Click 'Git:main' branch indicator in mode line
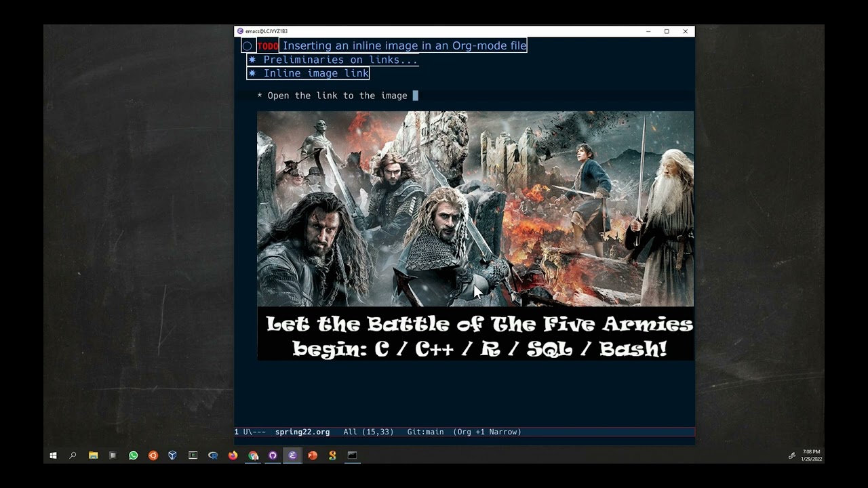The image size is (868, 488). [425, 432]
